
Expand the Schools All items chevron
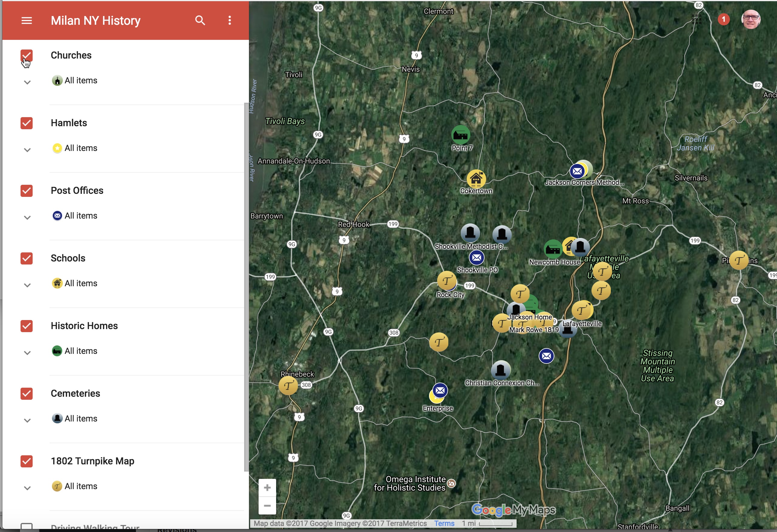(x=27, y=285)
